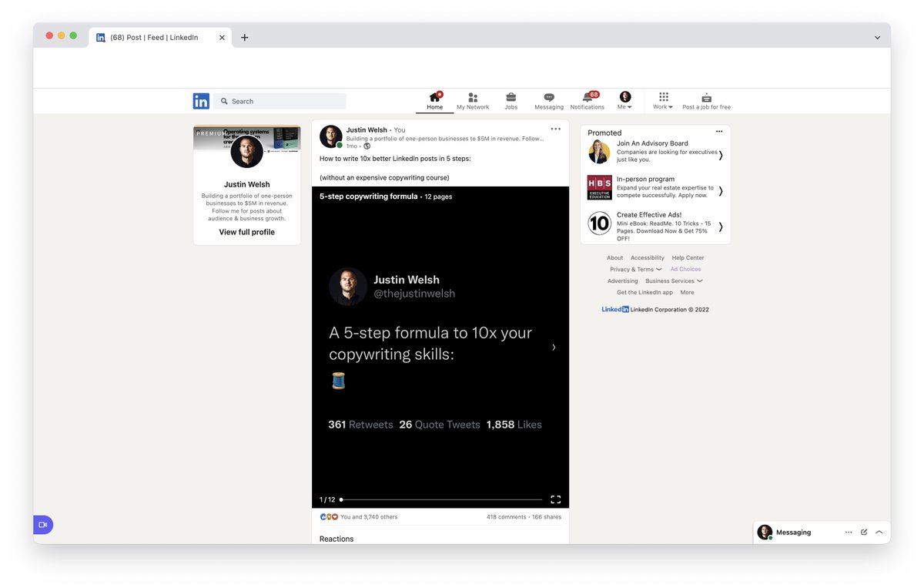This screenshot has height=588, width=924.
Task: Open chevron for Join An Advisory Board
Action: [721, 155]
